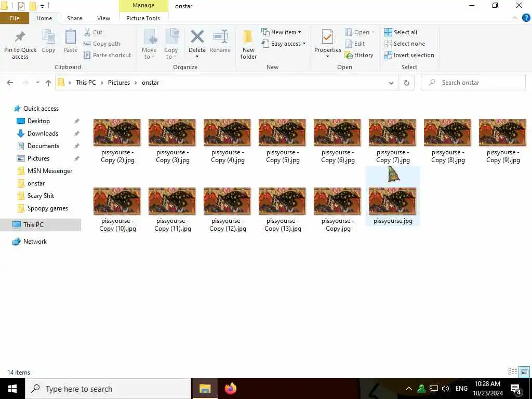Viewport: 532px width, 399px height.
Task: Click Select none
Action: click(x=404, y=44)
